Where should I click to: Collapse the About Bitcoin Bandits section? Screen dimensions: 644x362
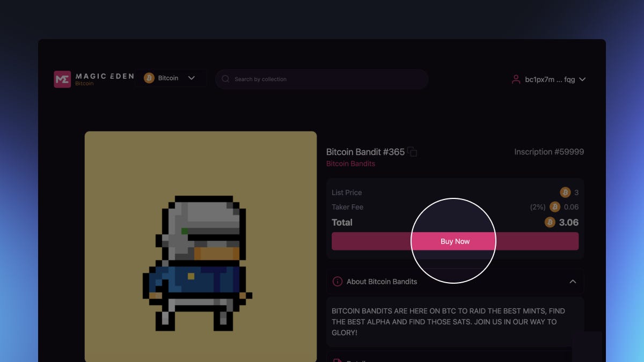coord(573,282)
